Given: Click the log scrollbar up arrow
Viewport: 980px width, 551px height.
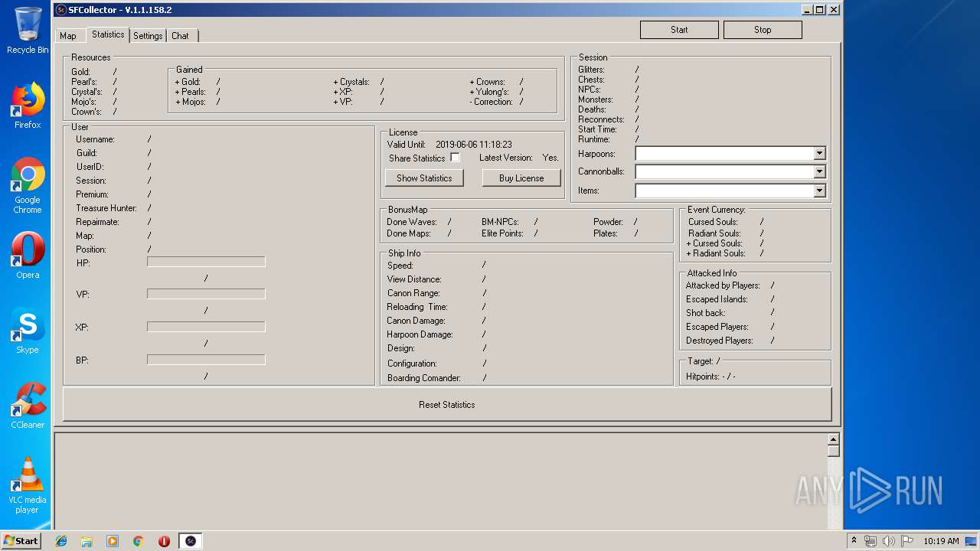Looking at the screenshot, I should tap(834, 439).
